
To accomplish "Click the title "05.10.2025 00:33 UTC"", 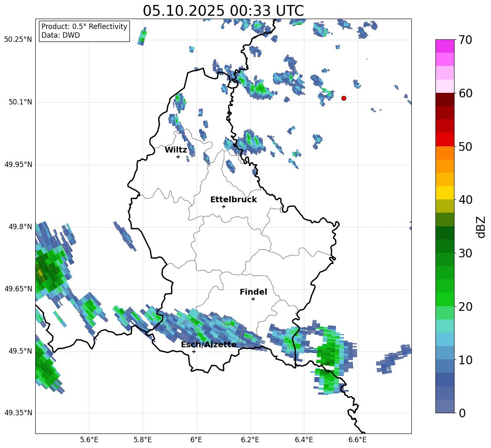I will (x=223, y=11).
